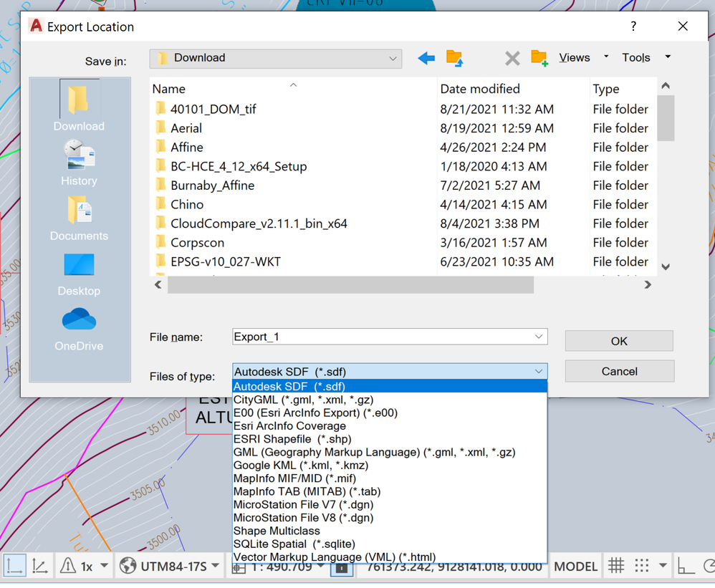Select Vector Markup Language (VML) format
715x588 pixels.
point(390,557)
